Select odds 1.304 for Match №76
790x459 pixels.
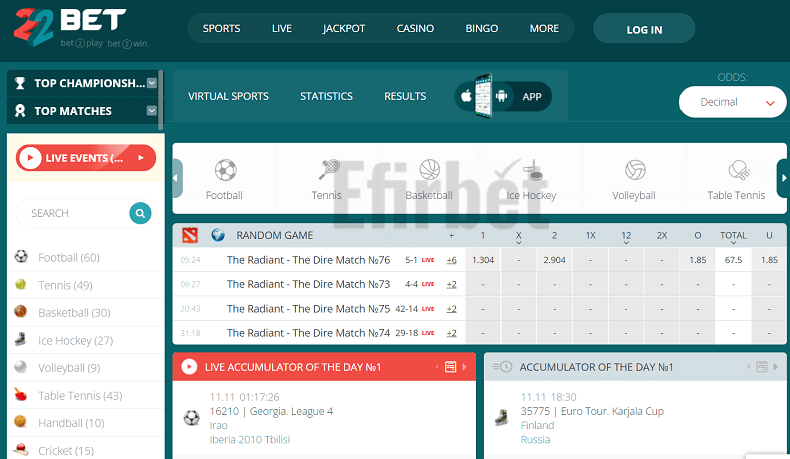coord(483,260)
